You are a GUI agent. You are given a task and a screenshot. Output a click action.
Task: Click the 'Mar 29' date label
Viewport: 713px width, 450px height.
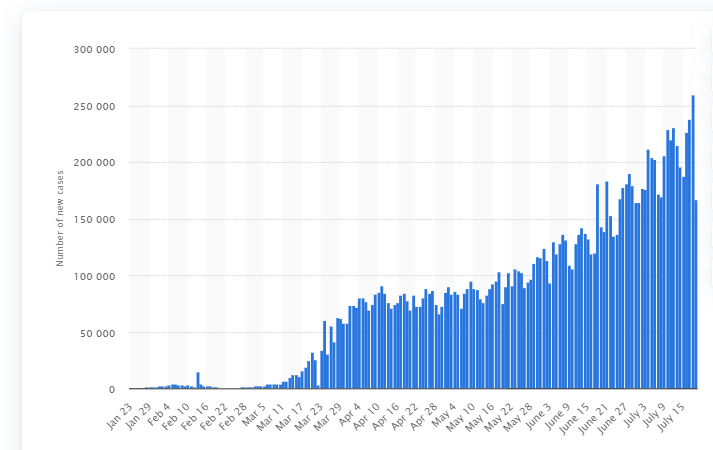tap(329, 416)
